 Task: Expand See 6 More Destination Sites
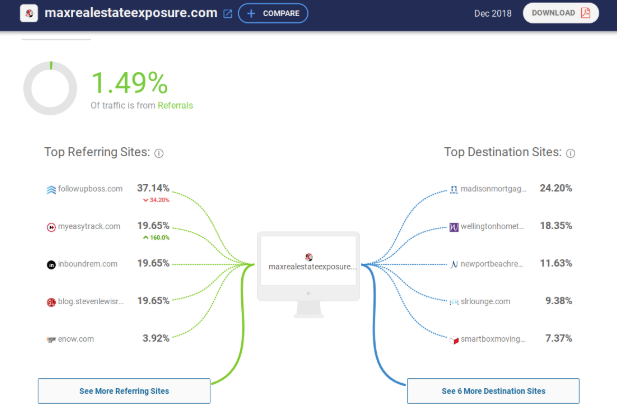tap(493, 391)
